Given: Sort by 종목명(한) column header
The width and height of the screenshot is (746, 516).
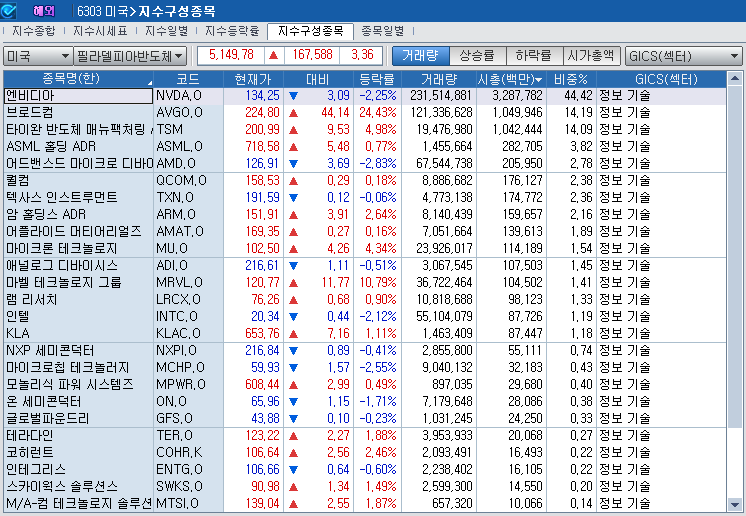Looking at the screenshot, I should click(79, 79).
